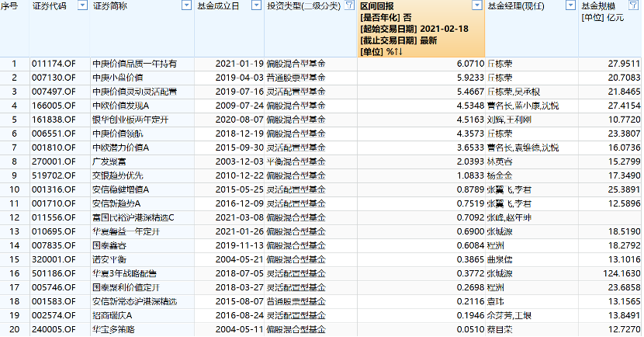Screen dimensions: 644x337
Task: Open the 区间回报 column dropdown arrow
Action: 477,5
